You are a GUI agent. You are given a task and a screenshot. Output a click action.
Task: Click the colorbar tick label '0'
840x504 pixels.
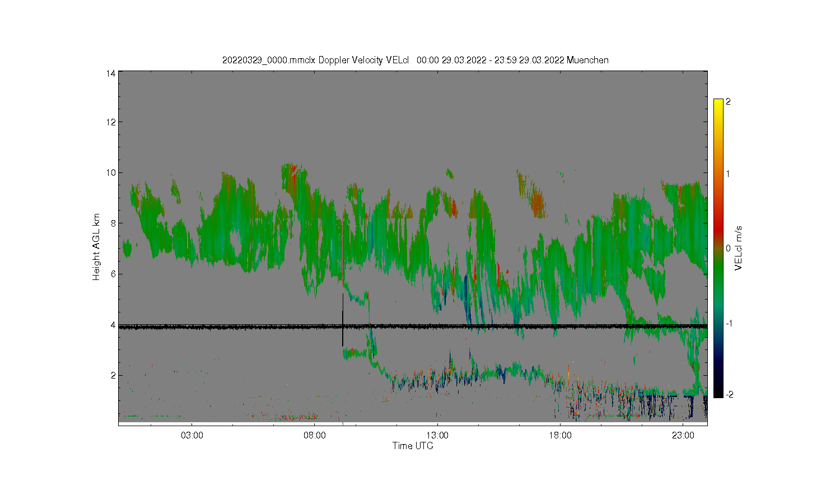[728, 248]
